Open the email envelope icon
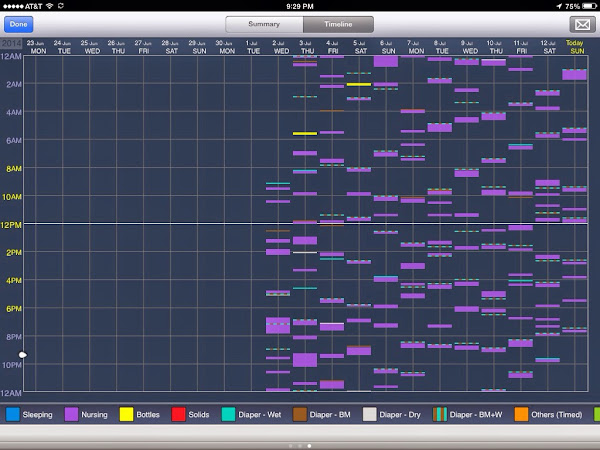This screenshot has width=600, height=450. pyautogui.click(x=582, y=25)
